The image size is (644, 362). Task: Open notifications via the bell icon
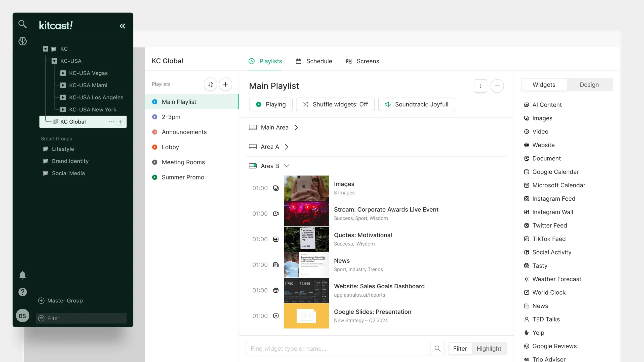tap(22, 275)
